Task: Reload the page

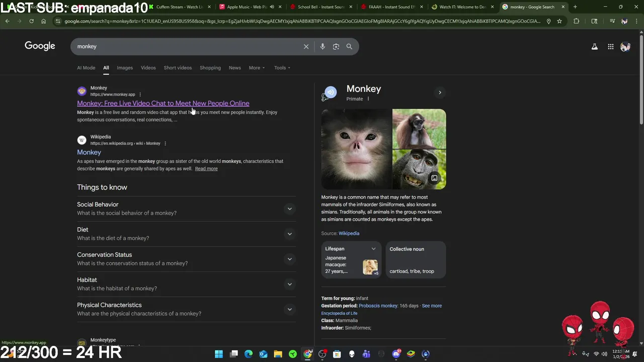Action: (31, 21)
